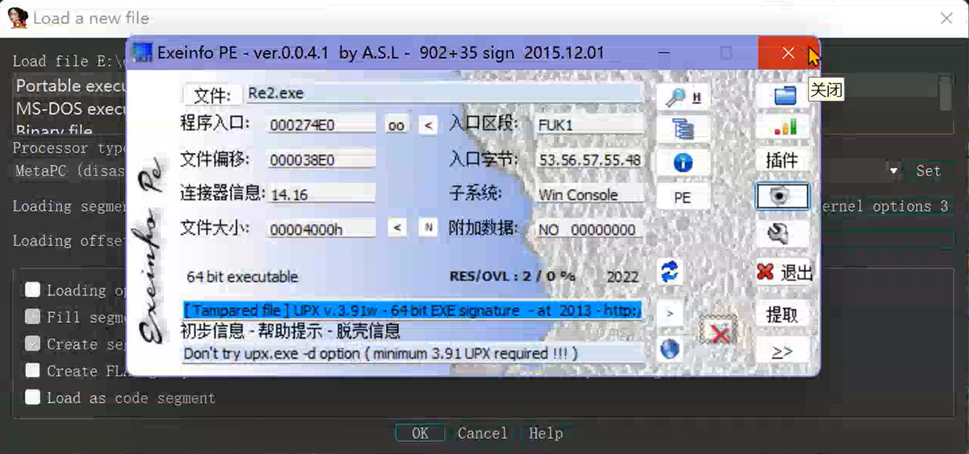Click the blue refresh rescan arrows icon
This screenshot has height=454, width=969.
pos(669,272)
